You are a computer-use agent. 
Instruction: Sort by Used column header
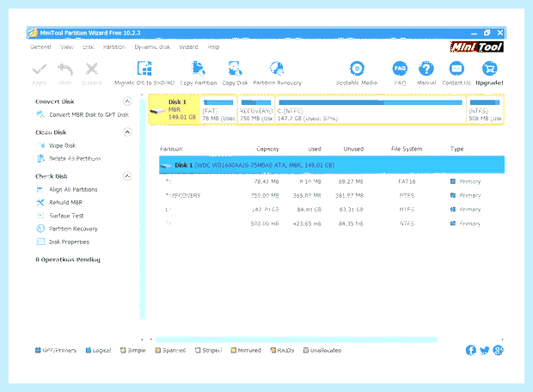pyautogui.click(x=315, y=149)
